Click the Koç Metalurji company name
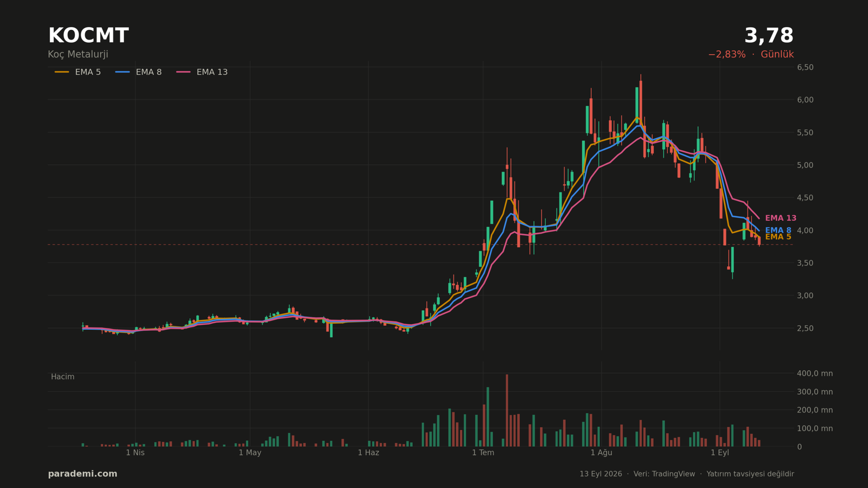 [78, 55]
